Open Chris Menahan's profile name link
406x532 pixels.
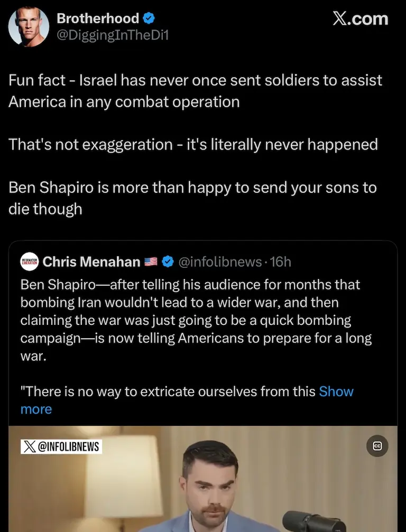coord(91,262)
